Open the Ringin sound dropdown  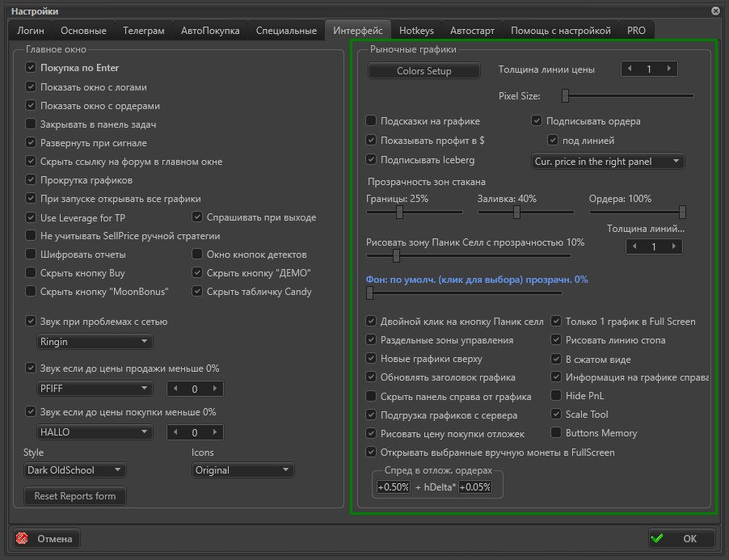pos(95,342)
